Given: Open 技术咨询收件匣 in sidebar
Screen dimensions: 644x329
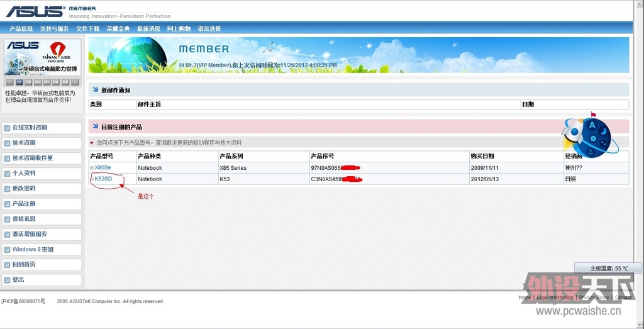Looking at the screenshot, I should coord(42,158).
